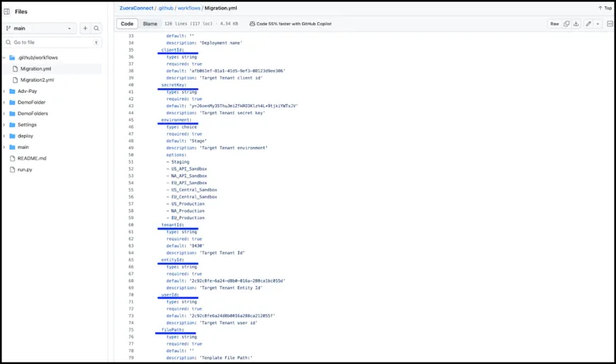The width and height of the screenshot is (616, 364).
Task: Click the tenantId key on line 60
Action: click(172, 225)
